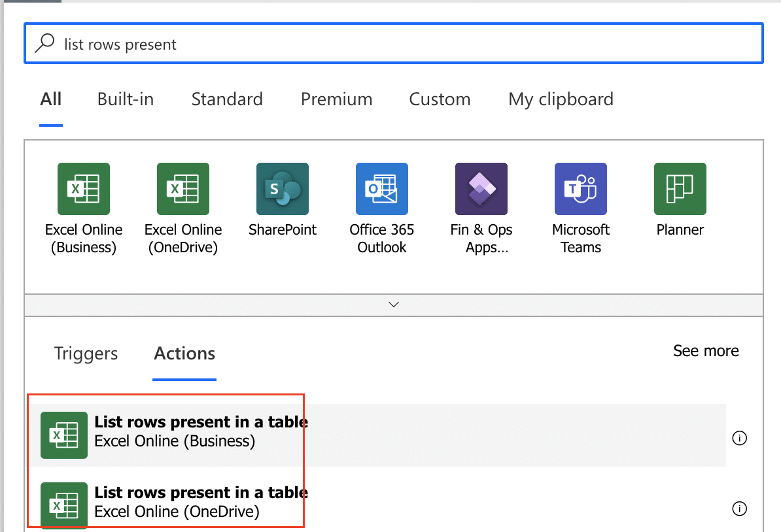Filter by the Premium tab
Viewport: 781px width, 532px height.
pos(336,99)
